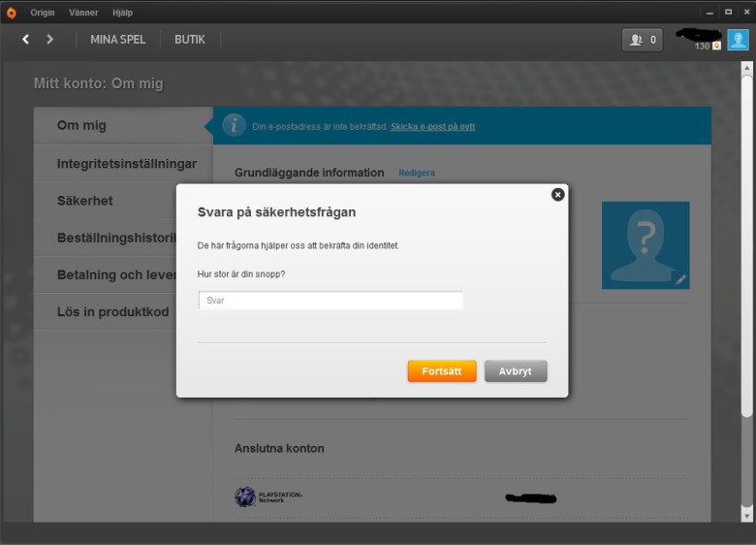Image resolution: width=756 pixels, height=545 pixels.
Task: Open Säkerhet section
Action: 105,201
